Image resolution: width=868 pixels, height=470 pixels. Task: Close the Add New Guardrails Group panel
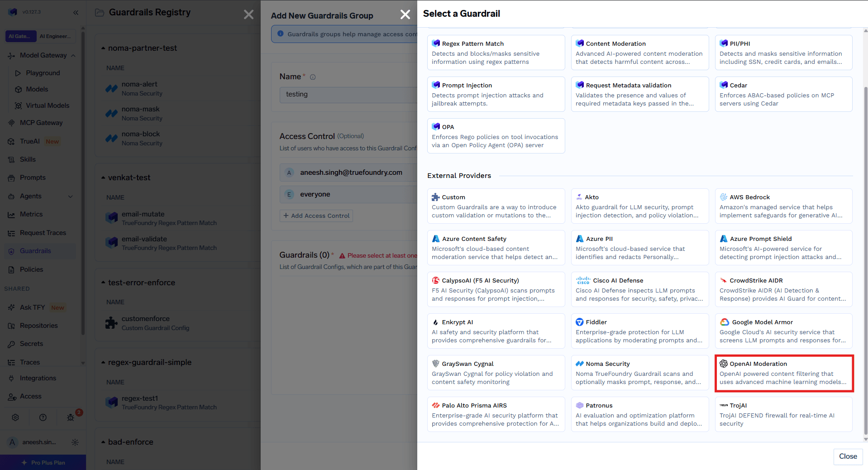(405, 14)
